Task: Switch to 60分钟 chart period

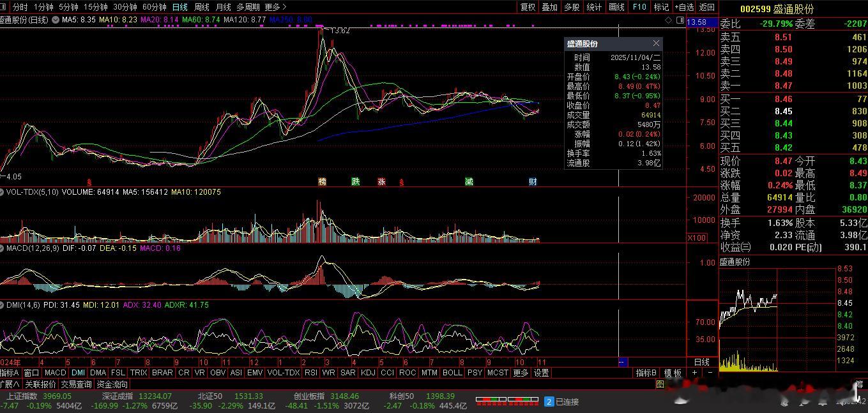Action: point(155,7)
